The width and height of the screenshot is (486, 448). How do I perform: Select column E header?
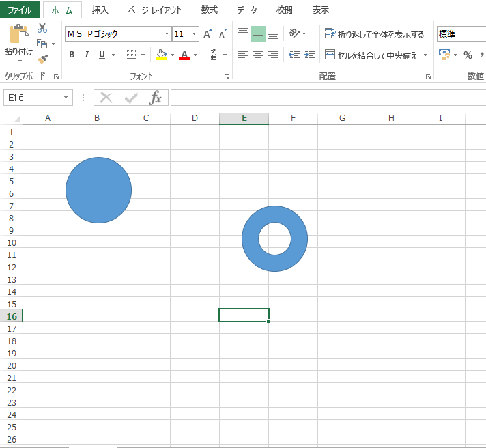click(x=244, y=118)
